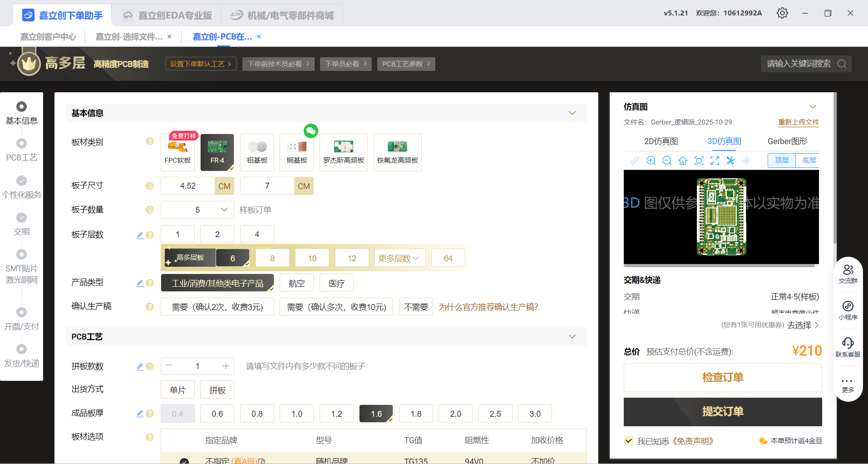This screenshot has height=464, width=868.
Task: Switch to 嘉立创EDA专业版 tab
Action: point(167,15)
